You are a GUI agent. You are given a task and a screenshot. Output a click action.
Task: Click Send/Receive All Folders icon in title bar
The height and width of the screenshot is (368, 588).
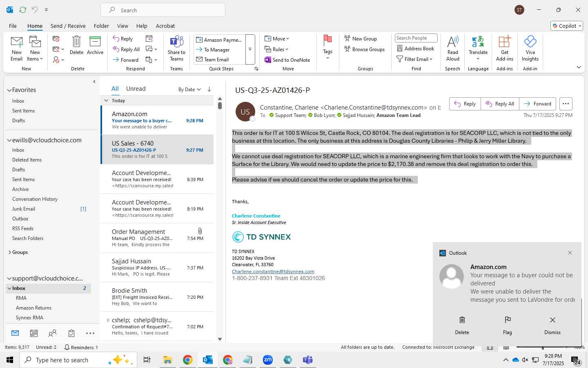[23, 9]
